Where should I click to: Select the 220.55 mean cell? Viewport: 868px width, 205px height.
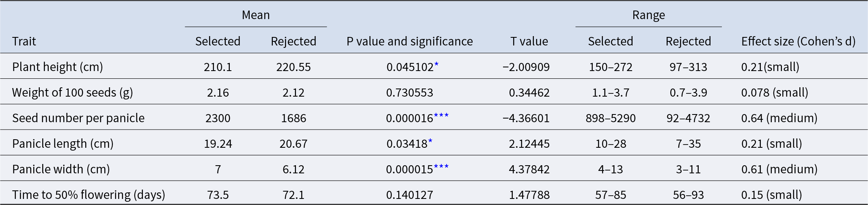coord(293,67)
